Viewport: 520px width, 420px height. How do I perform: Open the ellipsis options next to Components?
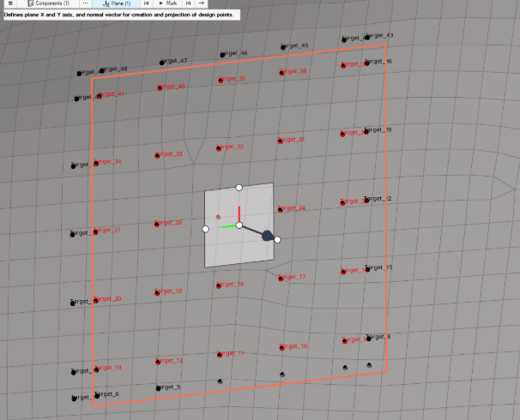pos(86,3)
